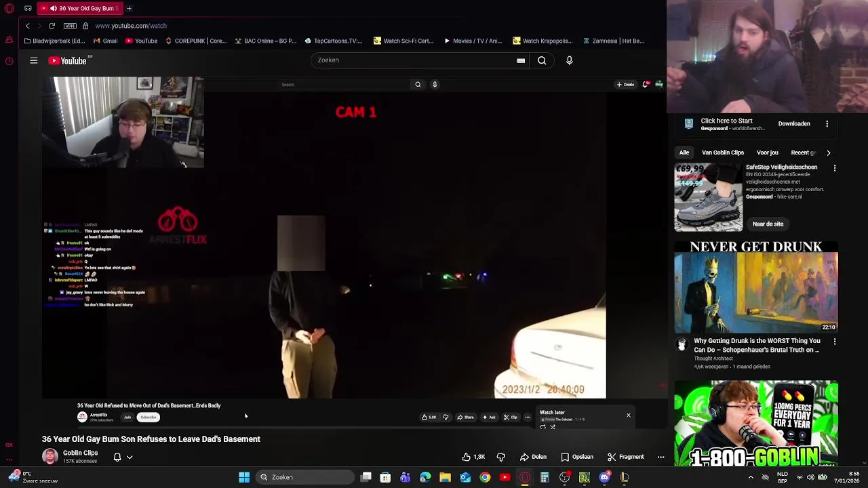Image resolution: width=868 pixels, height=488 pixels.
Task: Click the embedded Subscribe button for ArrestFlix
Action: point(149,418)
